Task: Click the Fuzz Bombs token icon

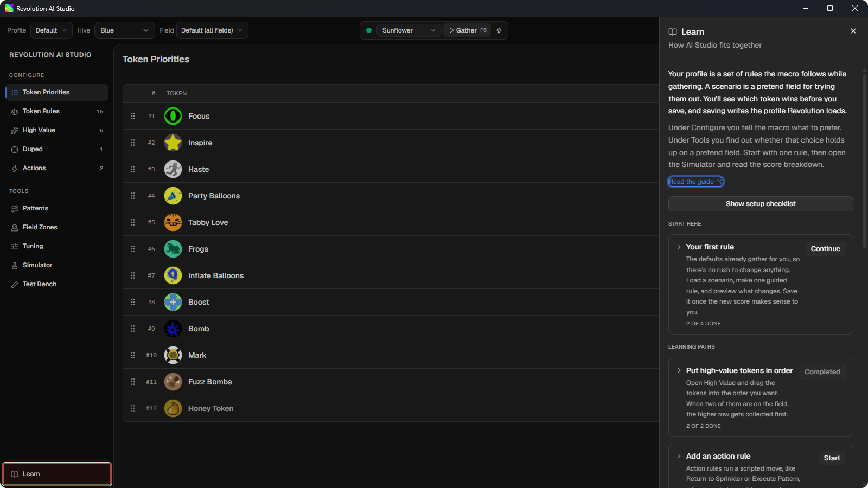Action: pyautogui.click(x=173, y=382)
